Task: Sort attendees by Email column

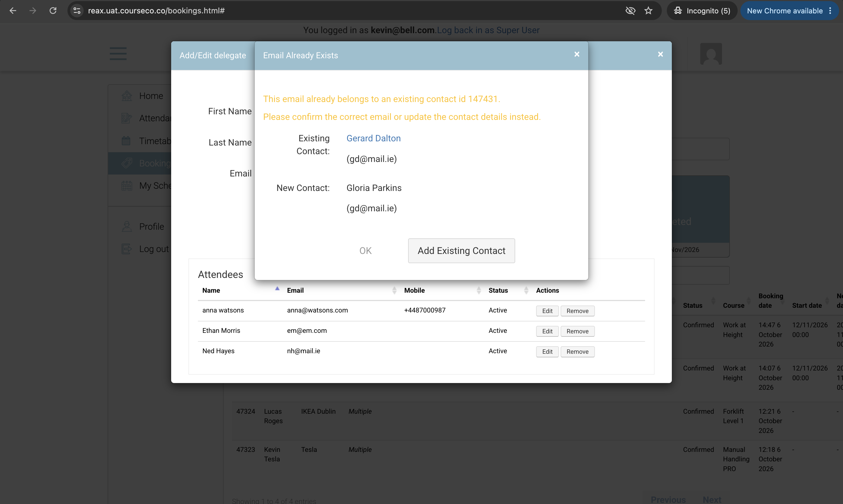Action: click(x=341, y=290)
